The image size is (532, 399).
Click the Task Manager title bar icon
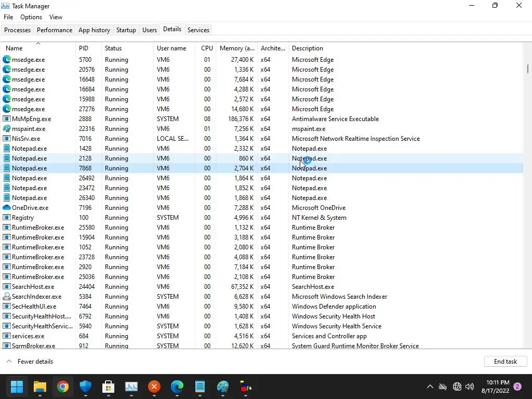pyautogui.click(x=5, y=6)
